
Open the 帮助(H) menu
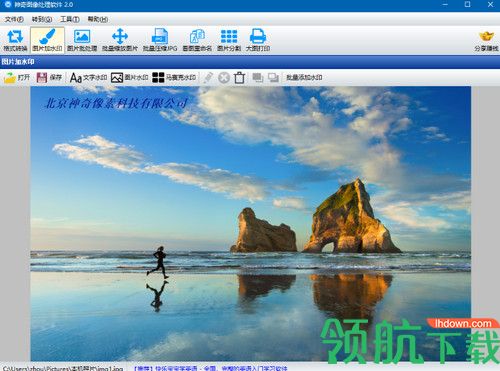[98, 19]
